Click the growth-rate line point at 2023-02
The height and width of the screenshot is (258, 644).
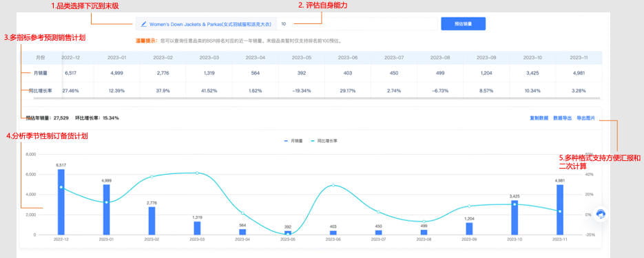152,177
